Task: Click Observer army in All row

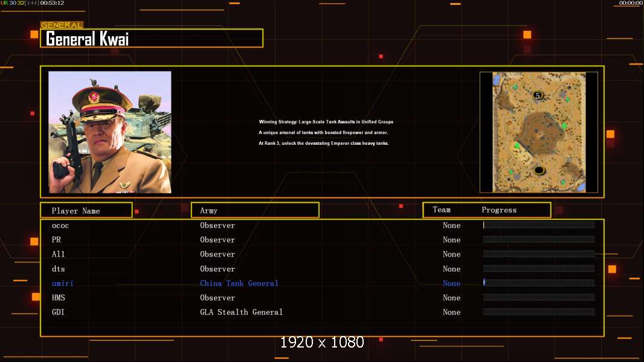Action: coord(217,254)
